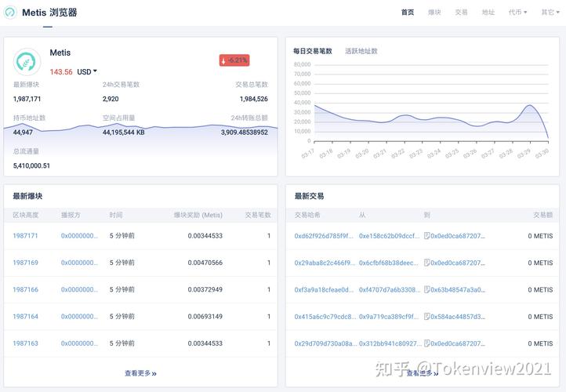Click contract icon beside 0x0ed0ca687207 in first transaction row

(426, 236)
